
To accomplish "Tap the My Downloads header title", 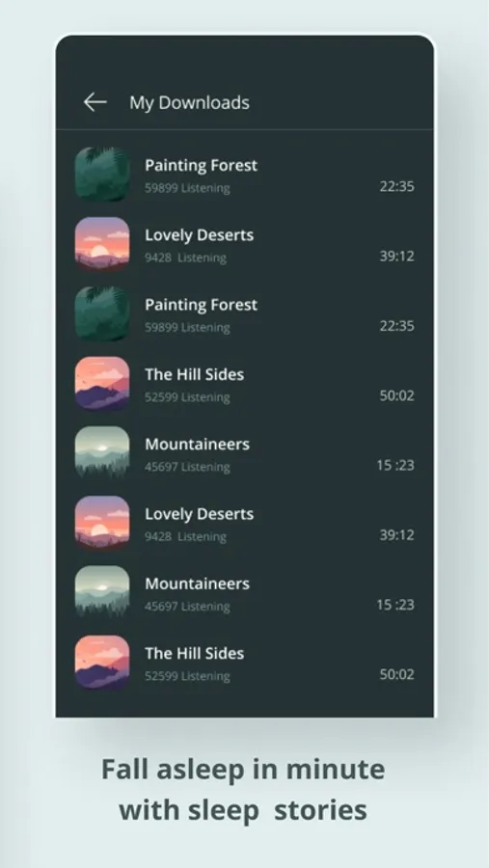I will (189, 103).
